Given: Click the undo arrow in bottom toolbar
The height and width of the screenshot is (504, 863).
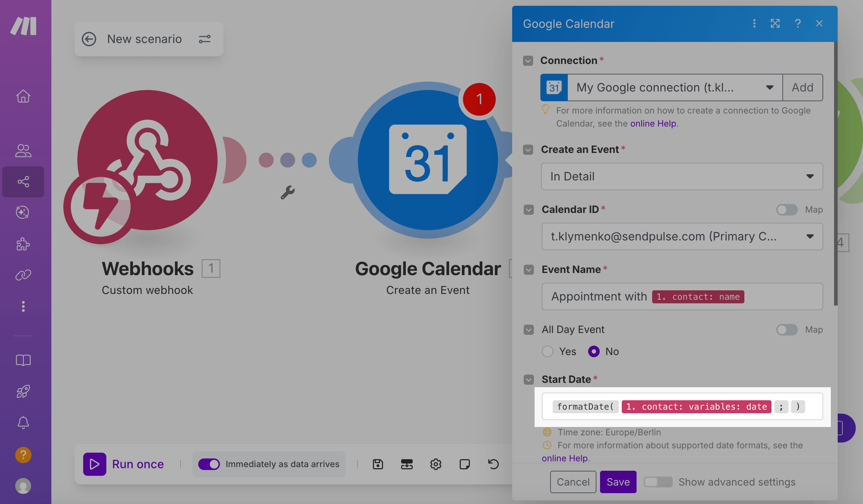Looking at the screenshot, I should tap(493, 464).
